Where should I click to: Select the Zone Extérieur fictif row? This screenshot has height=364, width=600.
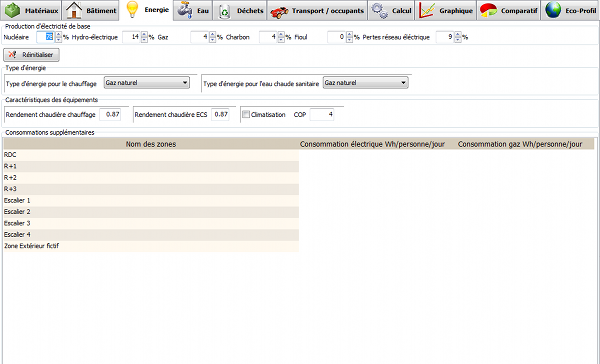point(151,246)
